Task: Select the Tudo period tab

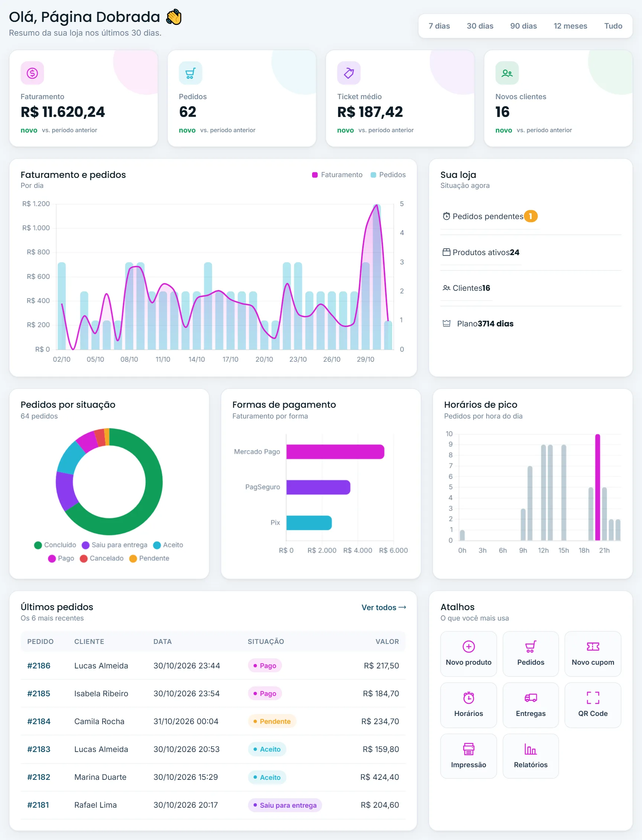Action: [613, 26]
